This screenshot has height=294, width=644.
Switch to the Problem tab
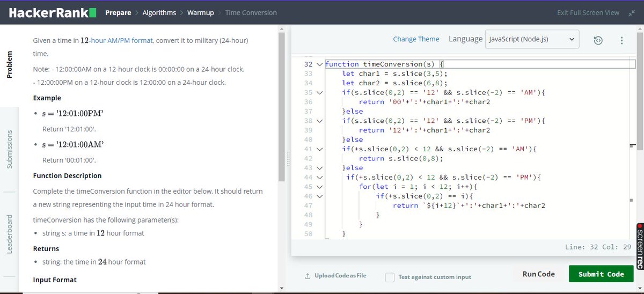pyautogui.click(x=9, y=65)
